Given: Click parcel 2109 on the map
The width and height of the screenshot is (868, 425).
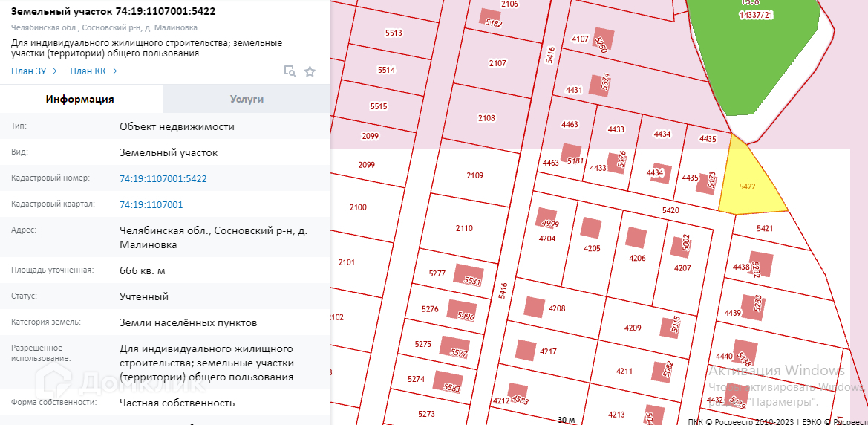Looking at the screenshot, I should 475,175.
